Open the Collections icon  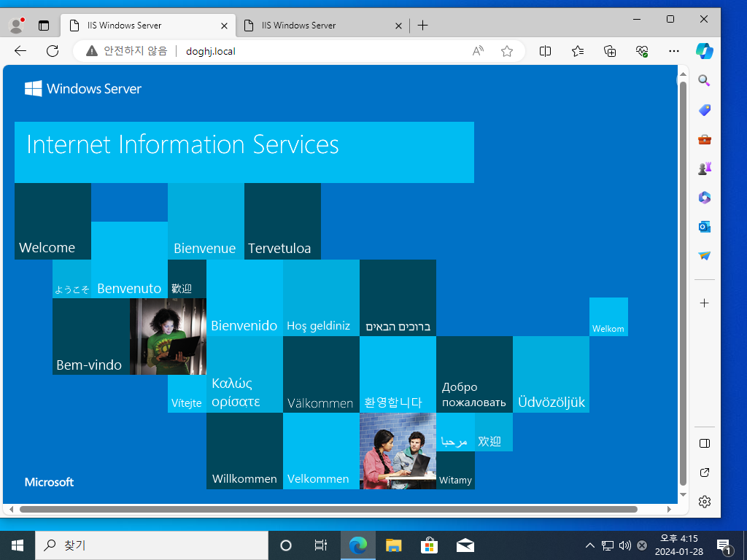click(x=610, y=51)
